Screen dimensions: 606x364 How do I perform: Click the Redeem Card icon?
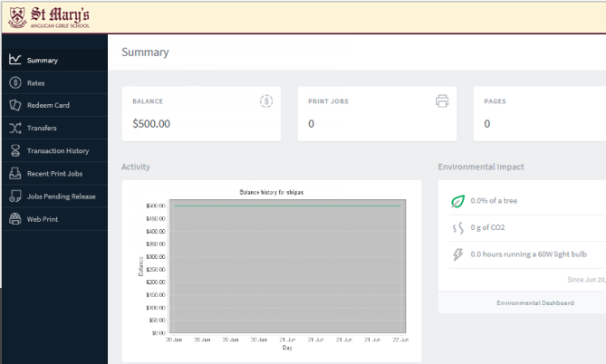(x=15, y=105)
